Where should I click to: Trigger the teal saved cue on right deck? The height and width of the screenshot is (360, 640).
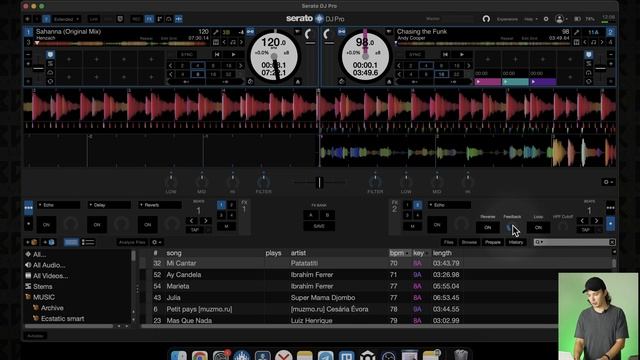(515, 82)
